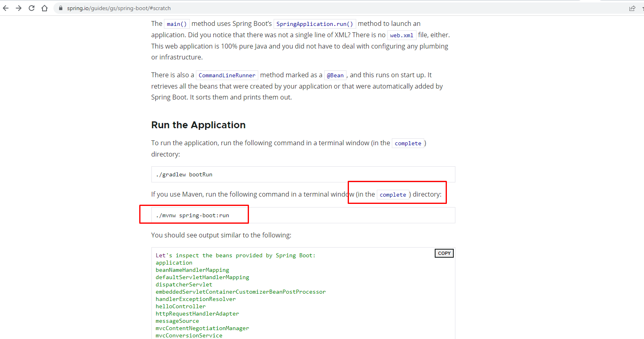The height and width of the screenshot is (339, 644).
Task: Click the browser forward arrow
Action: click(x=19, y=8)
